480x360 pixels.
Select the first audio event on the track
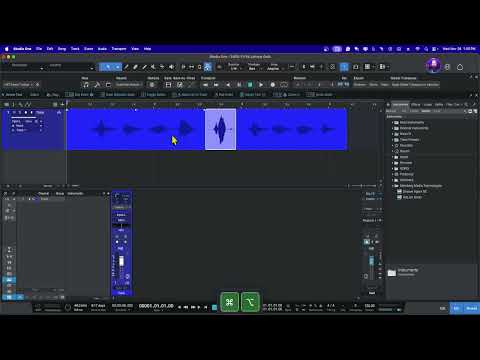point(135,129)
